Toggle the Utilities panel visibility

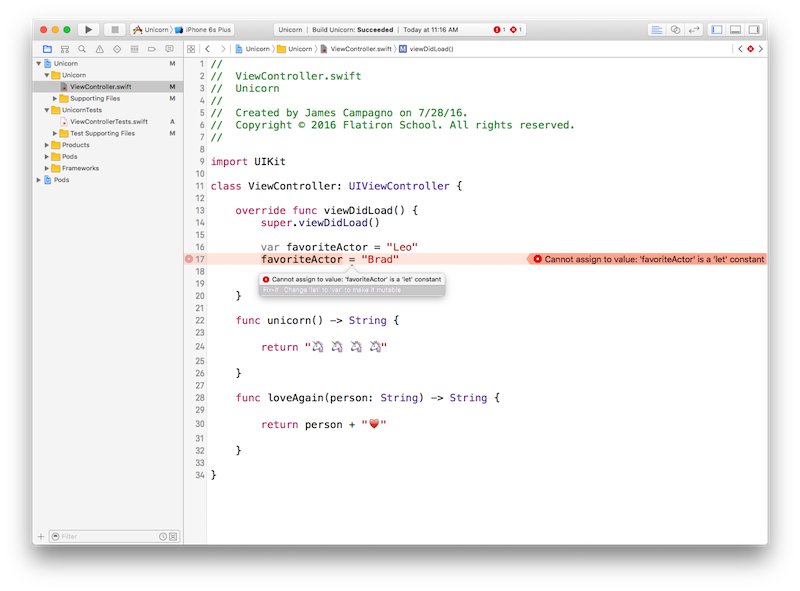click(x=754, y=30)
